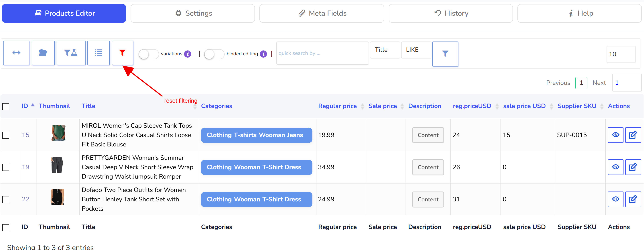Edit product 19 with the pencil icon
Screen dimensions: 644x250
[633, 167]
